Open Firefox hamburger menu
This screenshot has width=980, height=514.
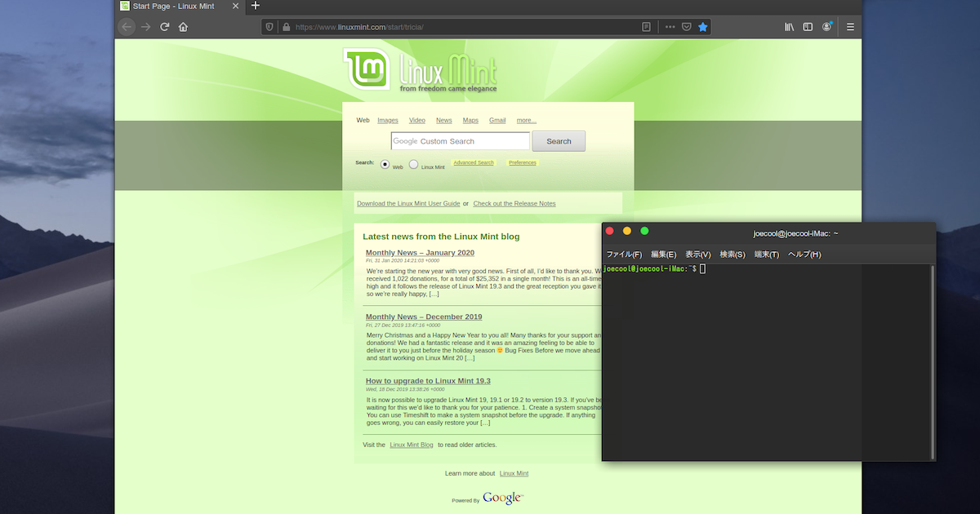[850, 27]
